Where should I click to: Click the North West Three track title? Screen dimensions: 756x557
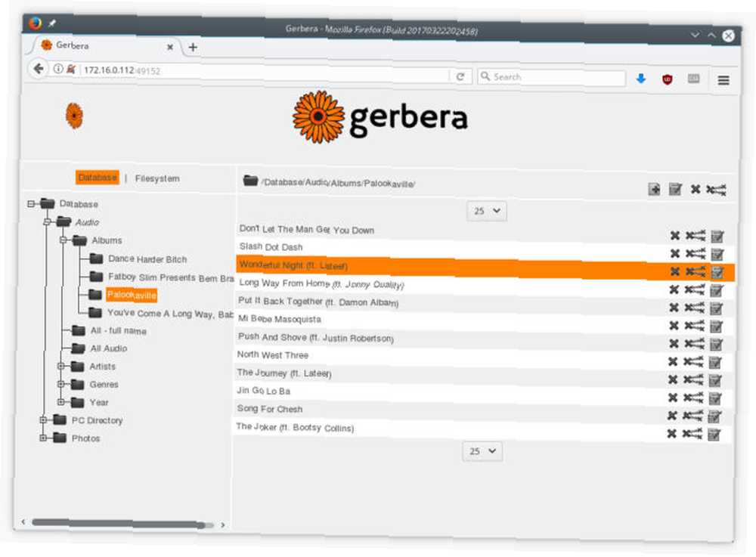point(272,354)
